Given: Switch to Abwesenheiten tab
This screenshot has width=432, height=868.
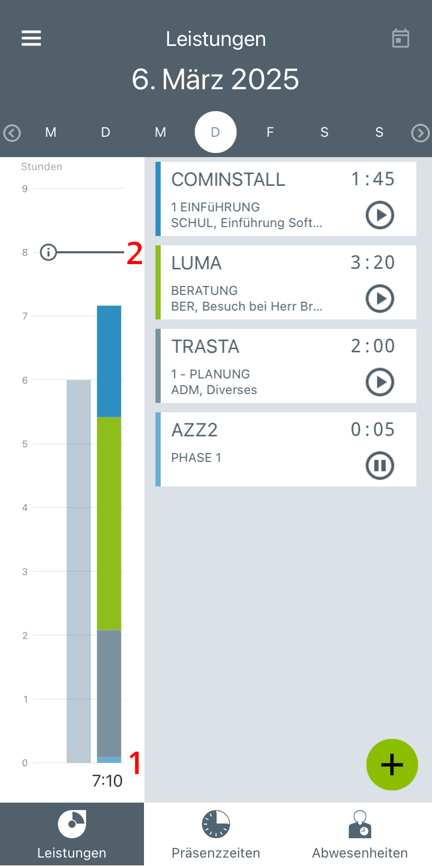Looking at the screenshot, I should [360, 835].
